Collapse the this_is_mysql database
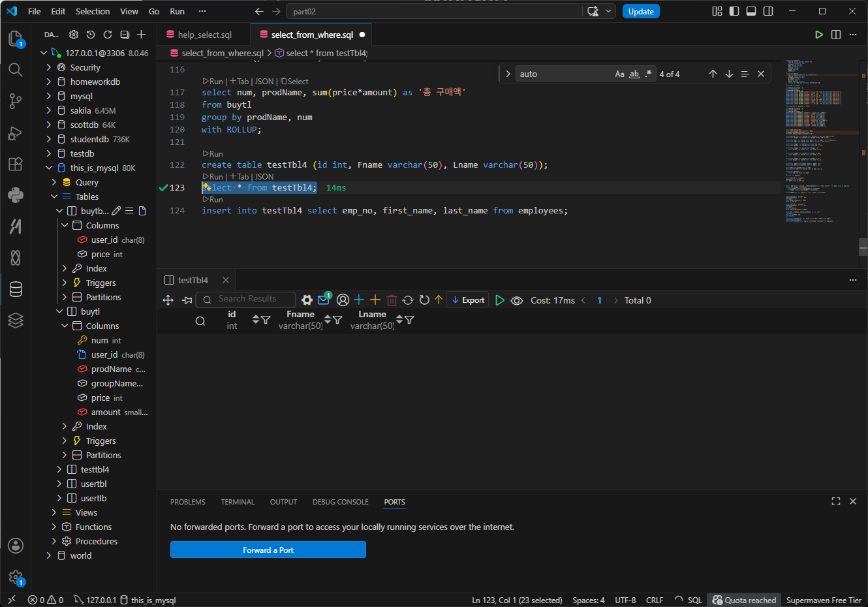Image resolution: width=868 pixels, height=607 pixels. pos(49,168)
